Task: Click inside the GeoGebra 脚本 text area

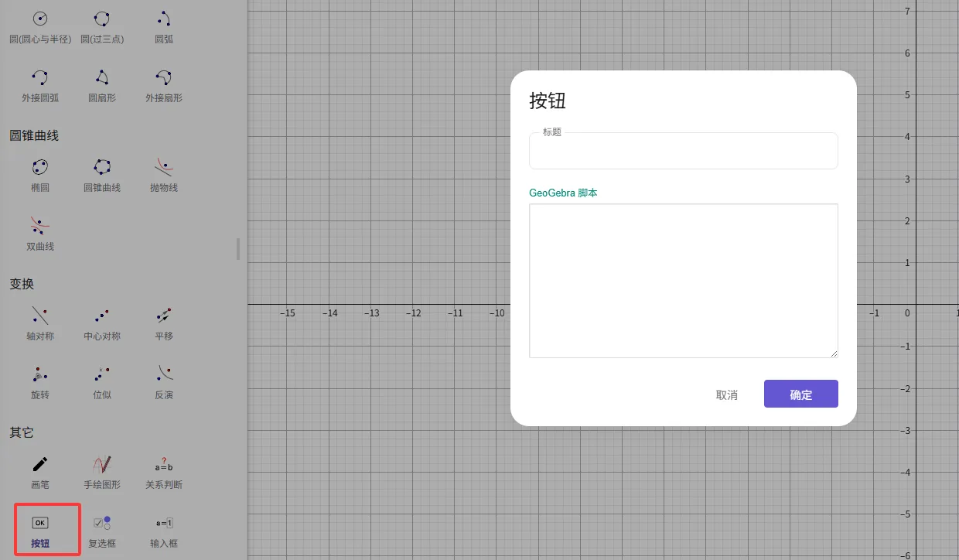Action: [x=683, y=280]
